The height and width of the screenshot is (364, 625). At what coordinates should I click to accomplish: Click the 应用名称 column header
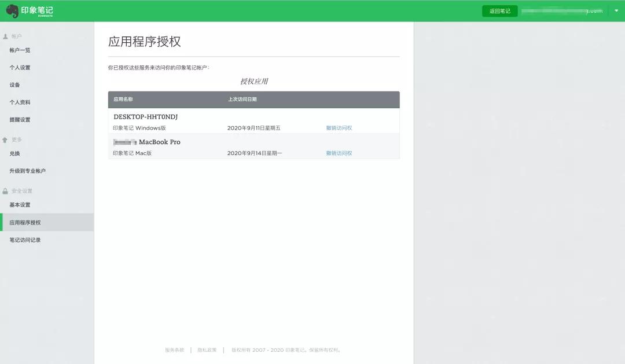pyautogui.click(x=123, y=100)
